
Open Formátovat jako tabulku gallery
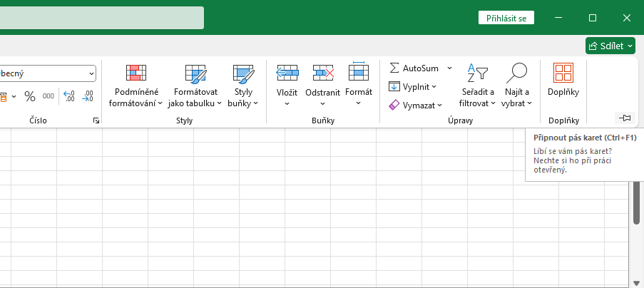pos(195,86)
